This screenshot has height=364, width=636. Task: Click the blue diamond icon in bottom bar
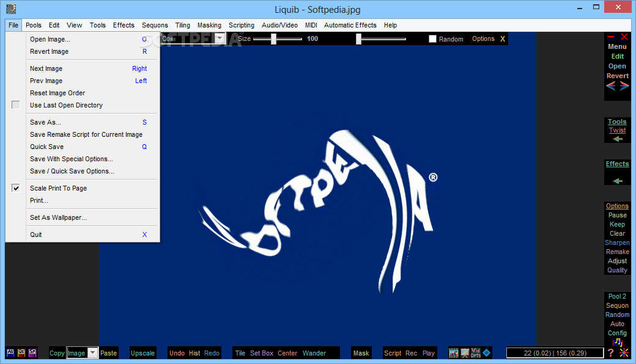click(487, 352)
